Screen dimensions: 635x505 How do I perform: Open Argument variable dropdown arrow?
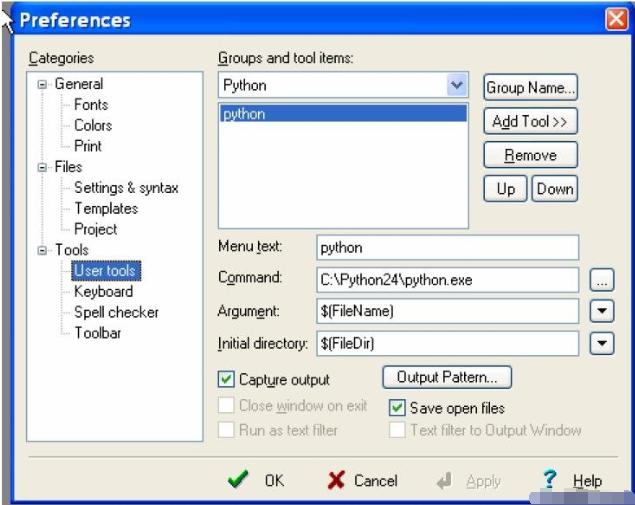tap(602, 311)
